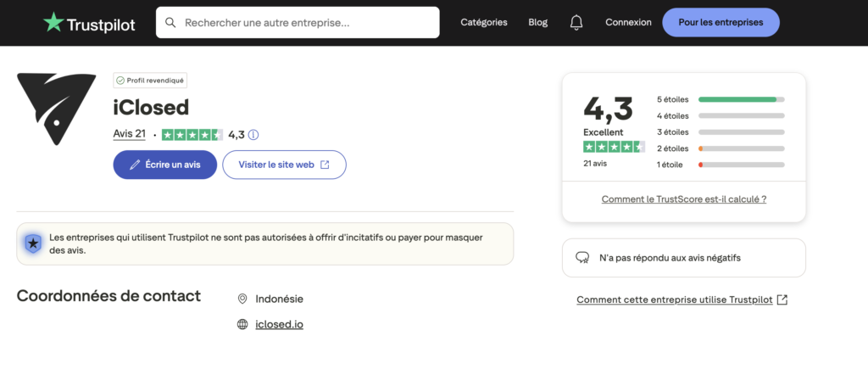Click the TrustScore info icon

point(253,134)
